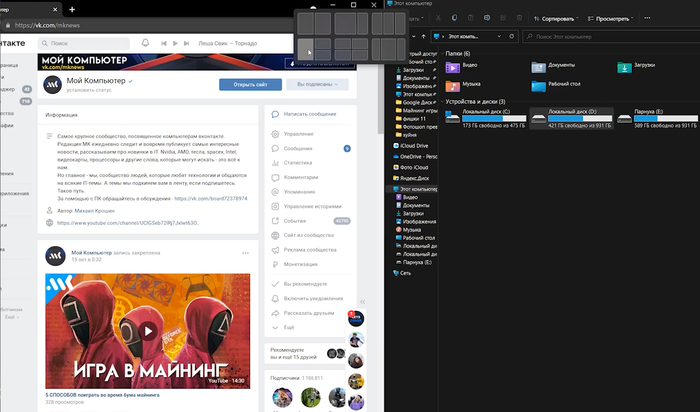Play the track in VK header player
700x412 pixels.
(175, 43)
